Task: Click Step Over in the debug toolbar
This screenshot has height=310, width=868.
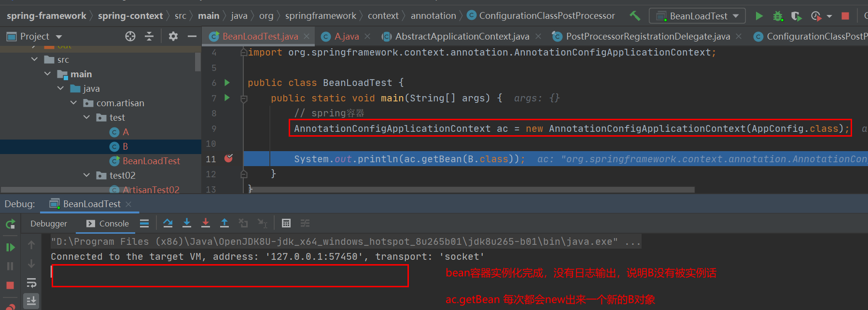Action: pyautogui.click(x=168, y=223)
